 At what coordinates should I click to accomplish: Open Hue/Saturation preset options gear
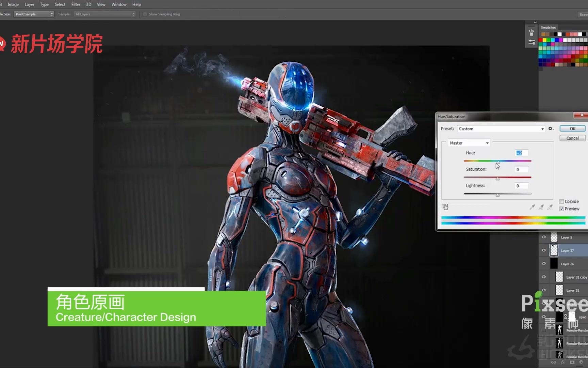tap(551, 129)
